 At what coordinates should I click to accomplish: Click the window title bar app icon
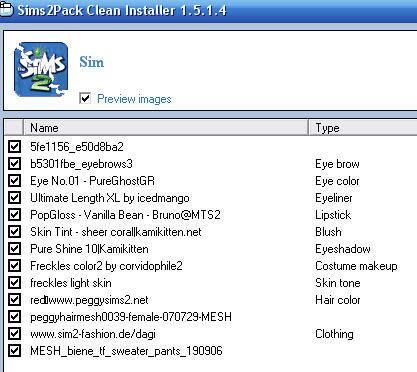point(6,10)
